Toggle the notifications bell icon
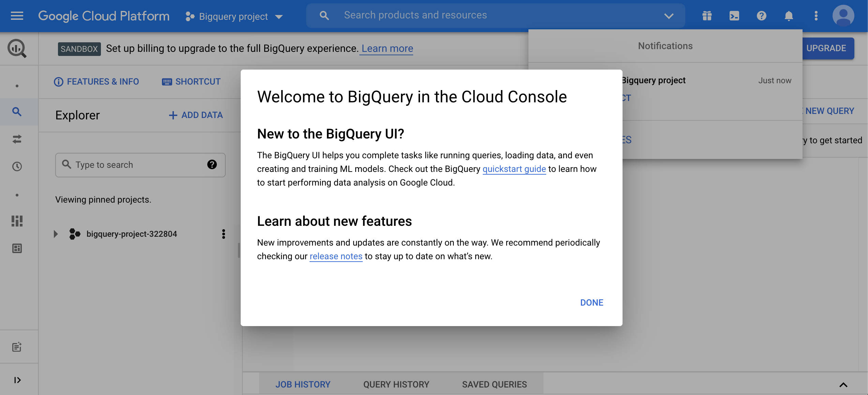Screen dimensions: 868x395 point(789,16)
